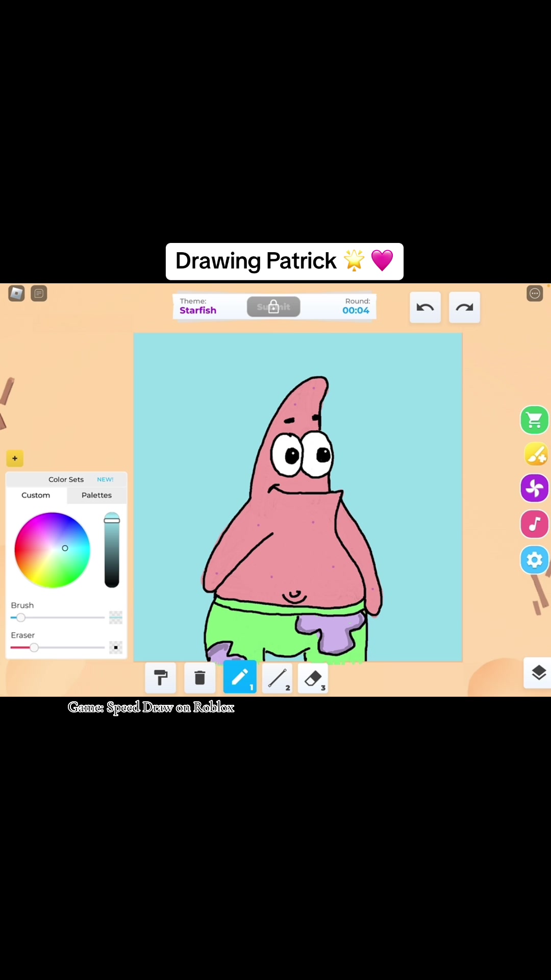The width and height of the screenshot is (551, 980).
Task: Click the redo arrow button
Action: pos(464,307)
